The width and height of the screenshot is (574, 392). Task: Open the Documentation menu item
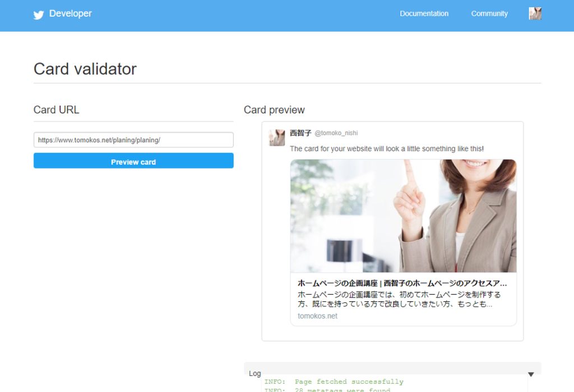[x=424, y=13]
